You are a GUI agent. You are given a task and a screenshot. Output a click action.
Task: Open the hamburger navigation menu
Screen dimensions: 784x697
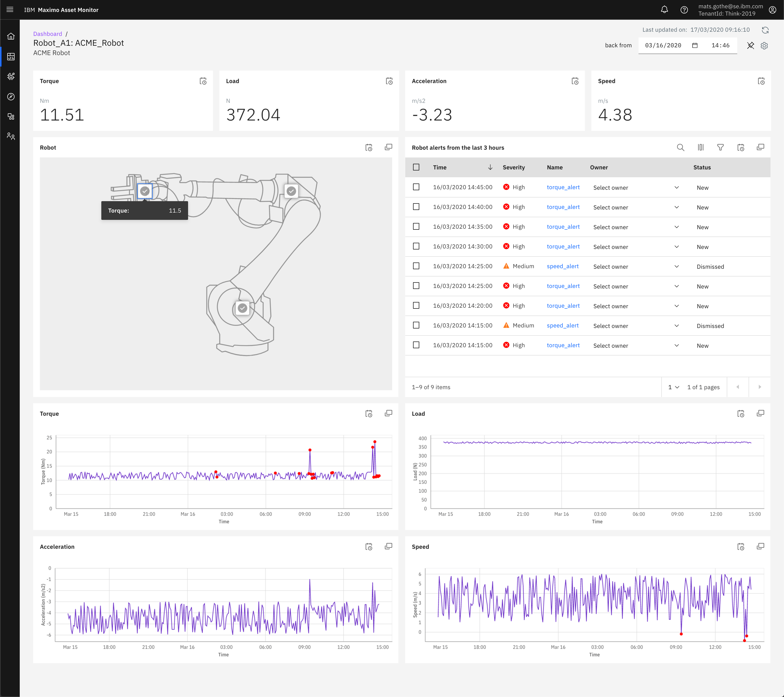10,10
